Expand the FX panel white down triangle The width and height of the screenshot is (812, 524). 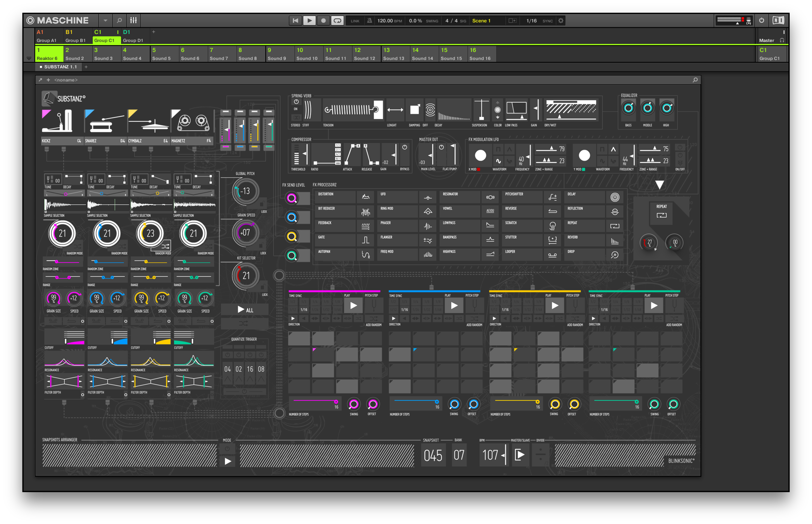pyautogui.click(x=660, y=185)
